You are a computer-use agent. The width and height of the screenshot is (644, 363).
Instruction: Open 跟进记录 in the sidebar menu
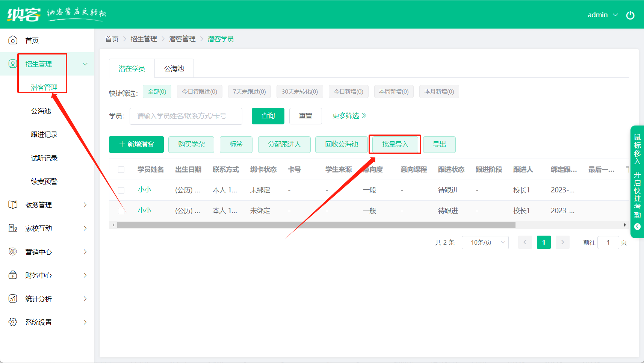[44, 135]
